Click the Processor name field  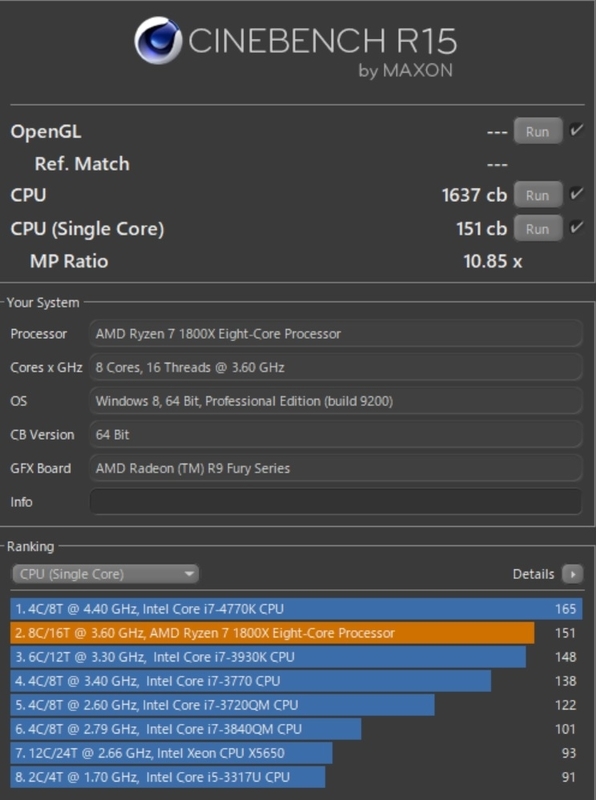tap(336, 334)
